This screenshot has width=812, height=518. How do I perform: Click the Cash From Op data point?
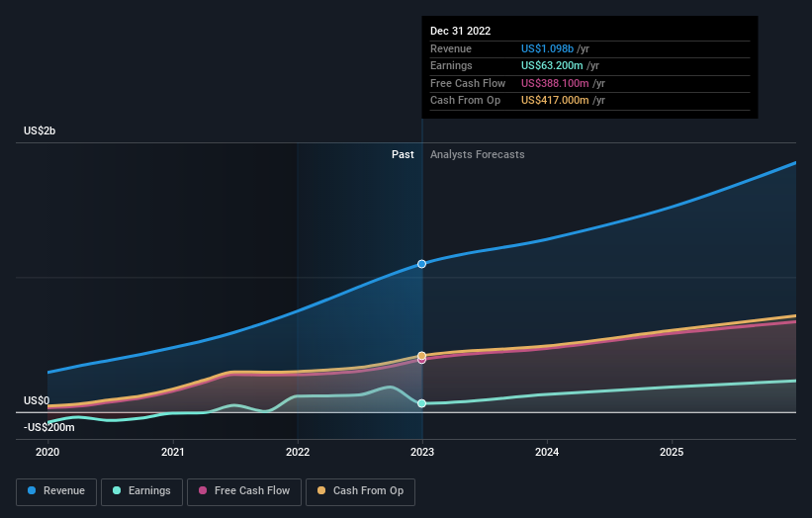tap(421, 356)
